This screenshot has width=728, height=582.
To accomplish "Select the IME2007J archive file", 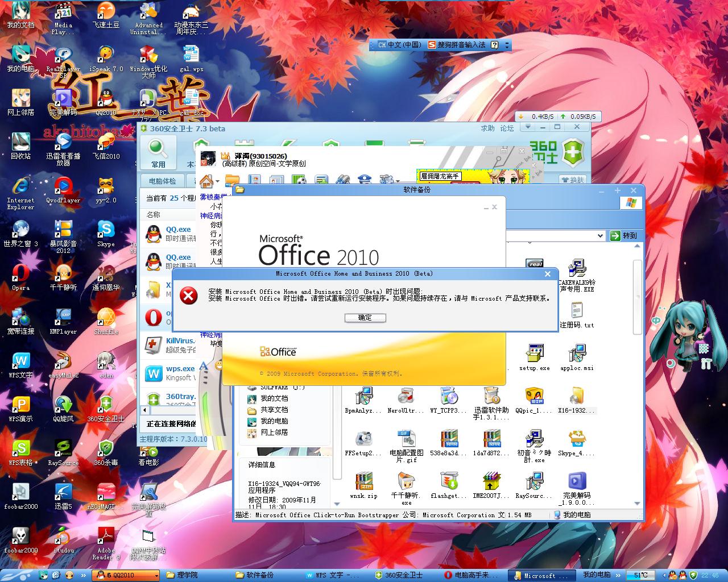I will click(491, 485).
